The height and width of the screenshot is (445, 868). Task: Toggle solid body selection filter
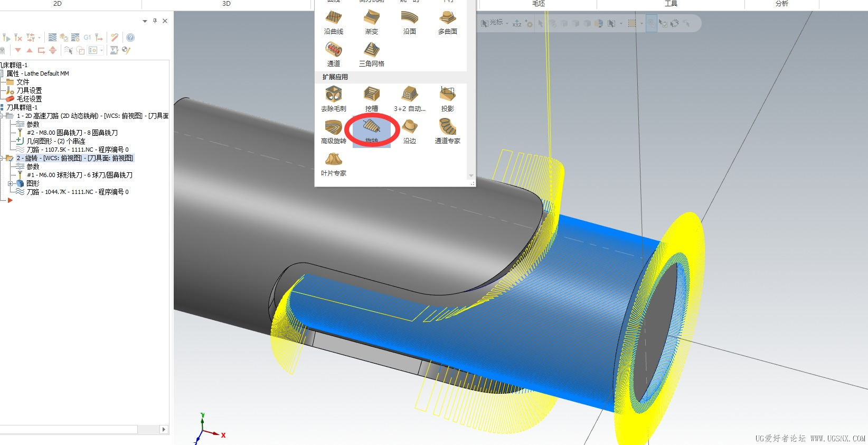point(587,24)
